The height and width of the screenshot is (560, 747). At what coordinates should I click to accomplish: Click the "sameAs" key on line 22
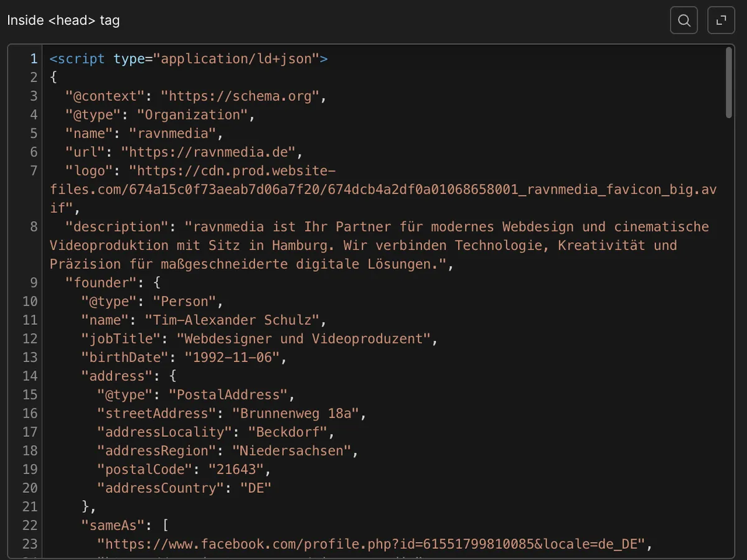pyautogui.click(x=113, y=526)
